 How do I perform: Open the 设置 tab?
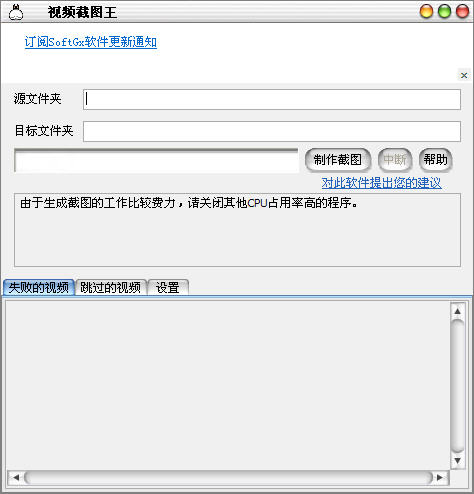pyautogui.click(x=168, y=287)
